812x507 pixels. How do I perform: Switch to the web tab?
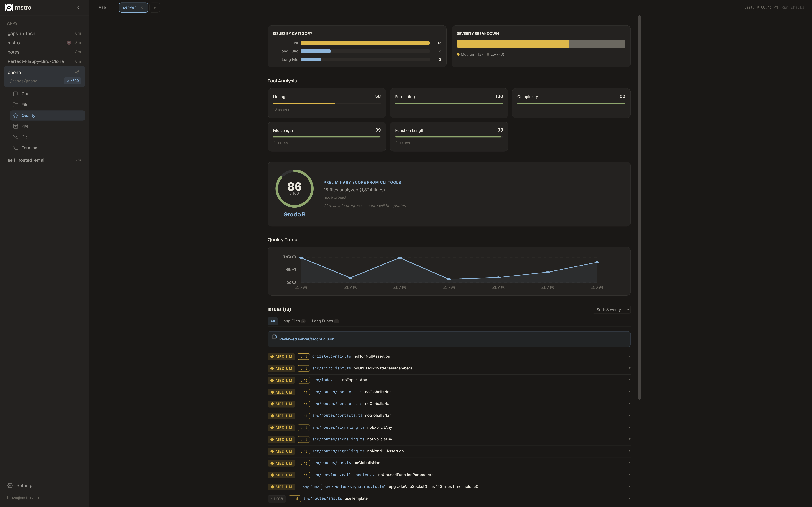click(102, 7)
